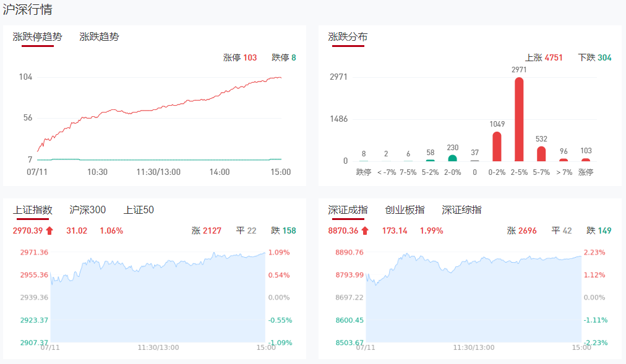Viewport: 626px width, 364px height.
Task: Click the 平 42 count
Action: [x=561, y=231]
